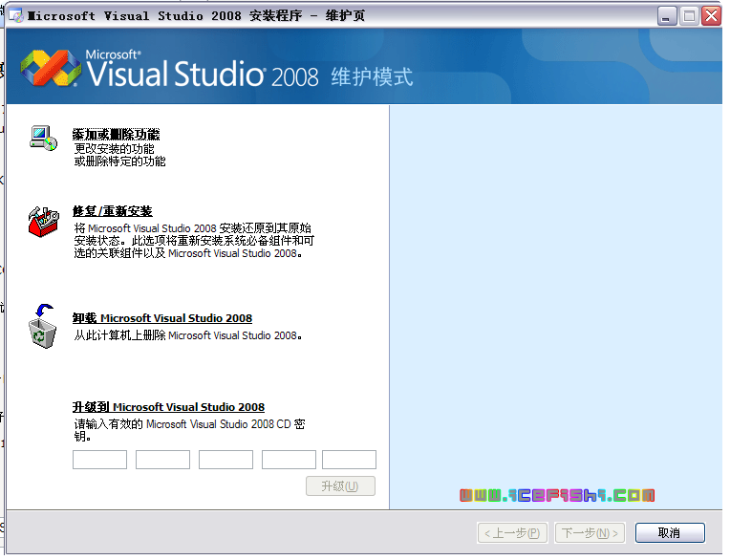
Task: Open the 卸载 Microsoft Visual Studio 2008 link
Action: pos(162,318)
